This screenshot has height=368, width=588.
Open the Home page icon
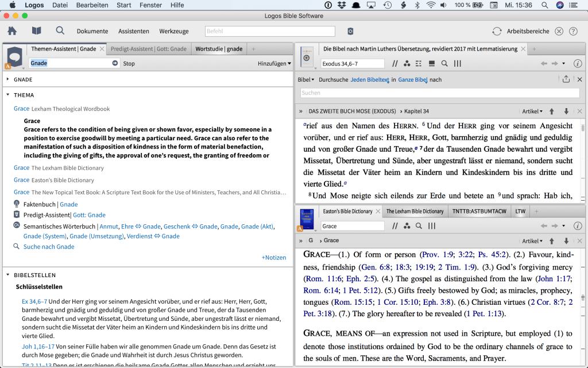pos(11,31)
